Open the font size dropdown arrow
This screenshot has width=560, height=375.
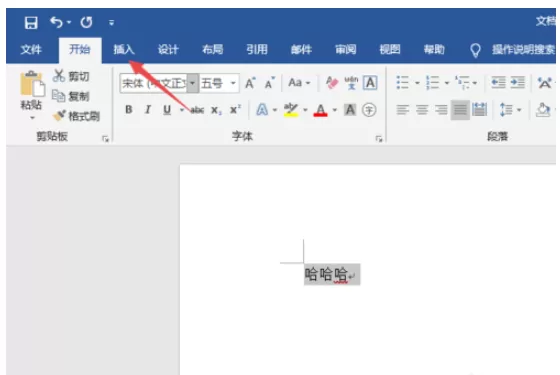click(233, 83)
